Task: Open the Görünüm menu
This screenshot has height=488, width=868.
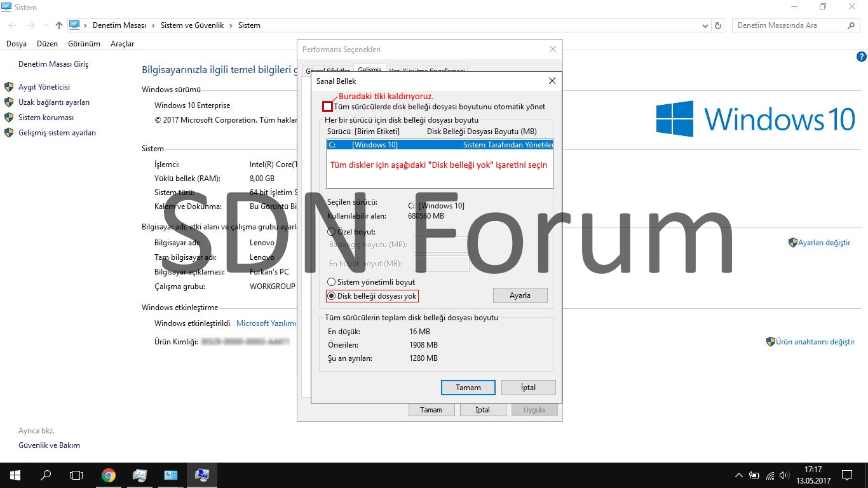Action: pos(84,44)
